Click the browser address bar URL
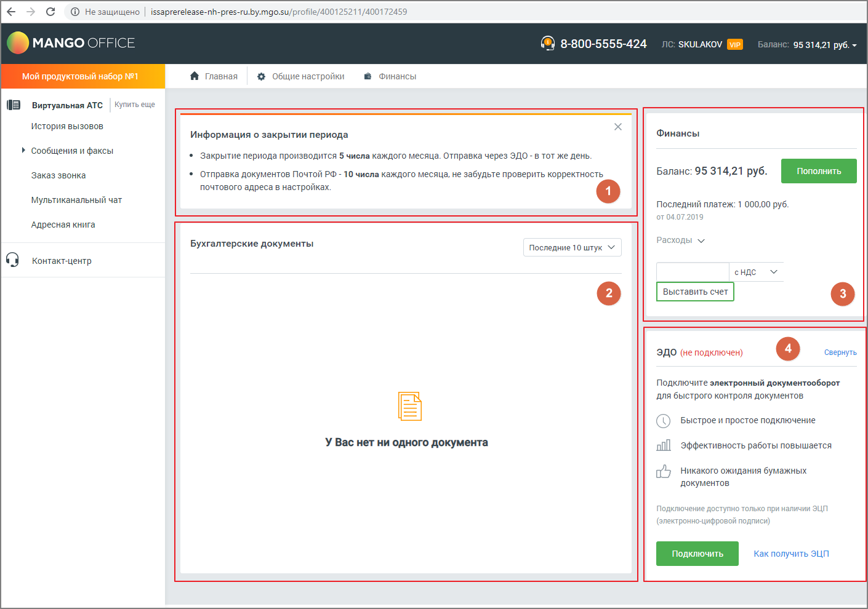Image resolution: width=868 pixels, height=609 pixels. [x=279, y=12]
